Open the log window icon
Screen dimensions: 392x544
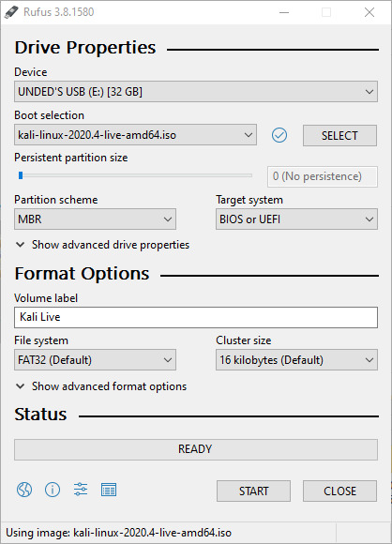click(109, 490)
